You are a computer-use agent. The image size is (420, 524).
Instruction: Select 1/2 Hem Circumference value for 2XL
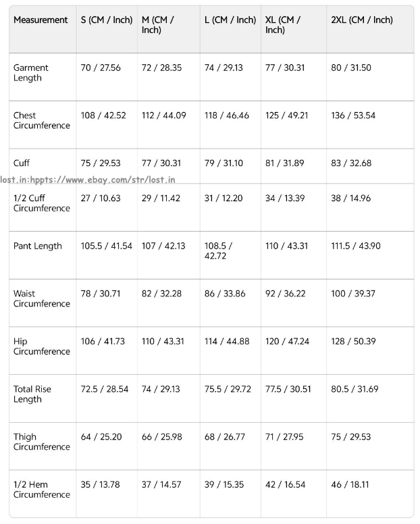(x=350, y=485)
